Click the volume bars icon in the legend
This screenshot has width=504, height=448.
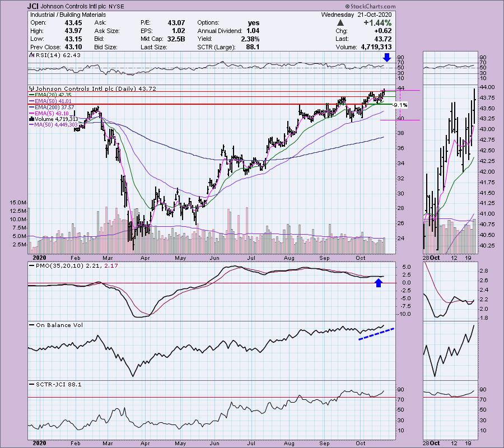pyautogui.click(x=32, y=119)
